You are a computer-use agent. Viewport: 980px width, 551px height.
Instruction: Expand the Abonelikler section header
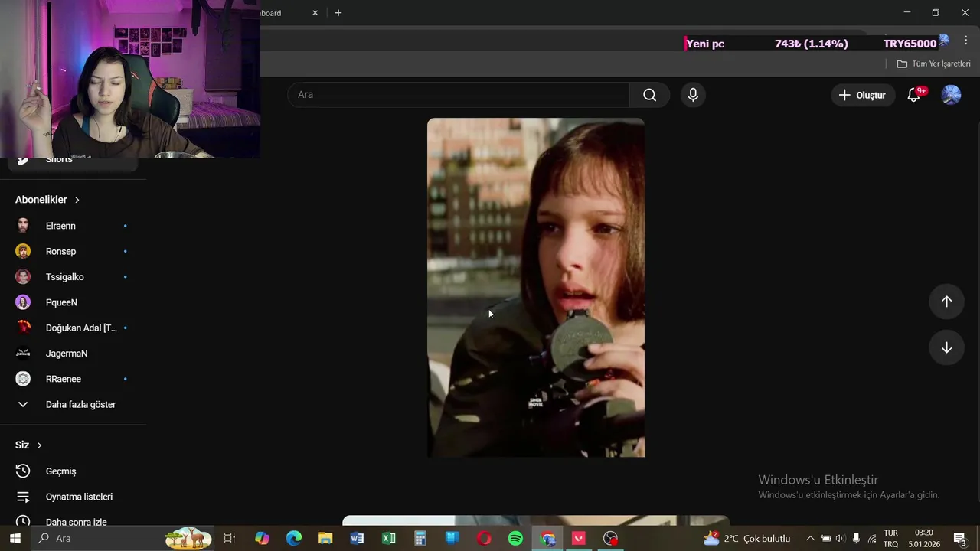click(x=47, y=200)
